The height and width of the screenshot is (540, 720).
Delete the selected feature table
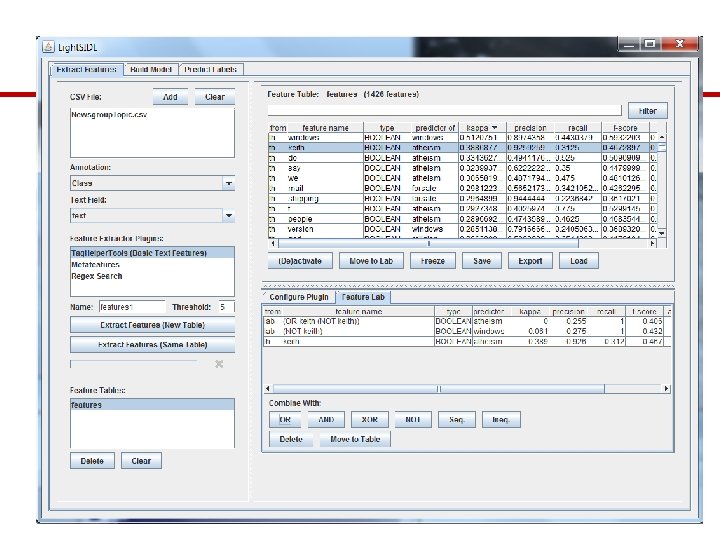[x=92, y=461]
